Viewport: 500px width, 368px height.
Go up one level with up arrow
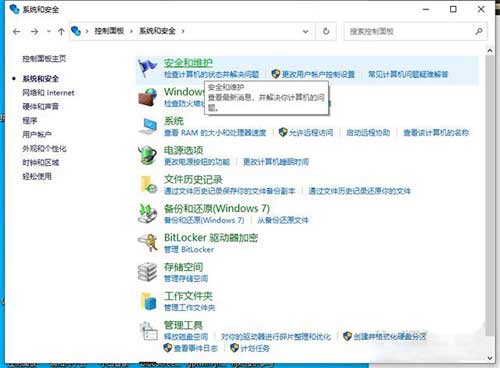[61, 32]
